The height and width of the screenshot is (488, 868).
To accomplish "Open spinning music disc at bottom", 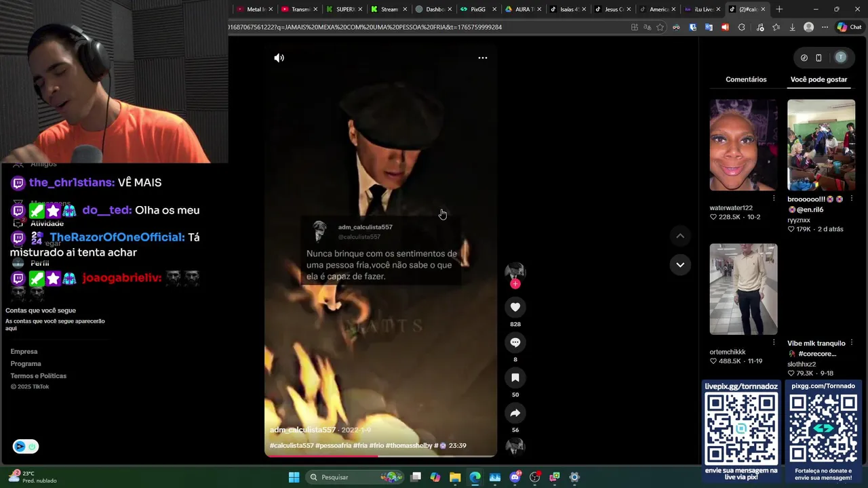I will [x=515, y=446].
